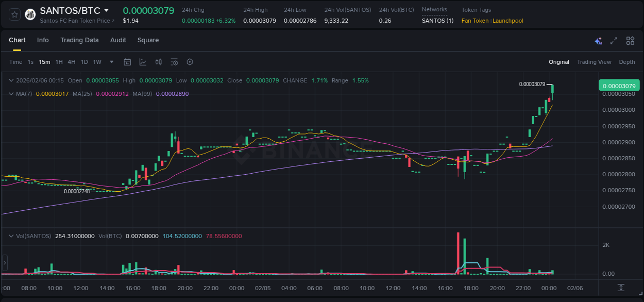
Task: Switch chart style using the line chart icon
Action: click(143, 62)
